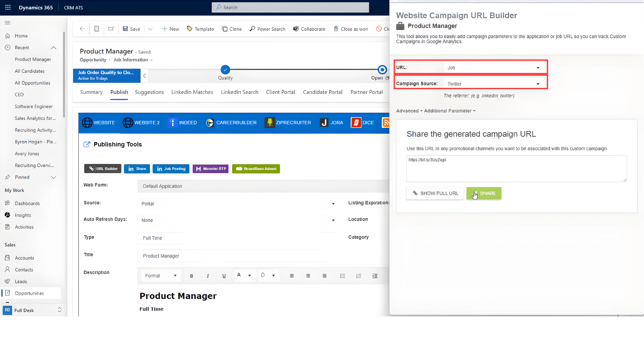644x362 pixels.
Task: Open the background color picker
Action: coord(269,276)
